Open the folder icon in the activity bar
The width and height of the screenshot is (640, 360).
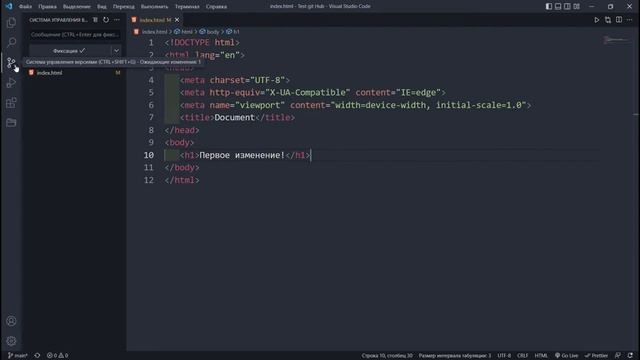click(x=11, y=122)
